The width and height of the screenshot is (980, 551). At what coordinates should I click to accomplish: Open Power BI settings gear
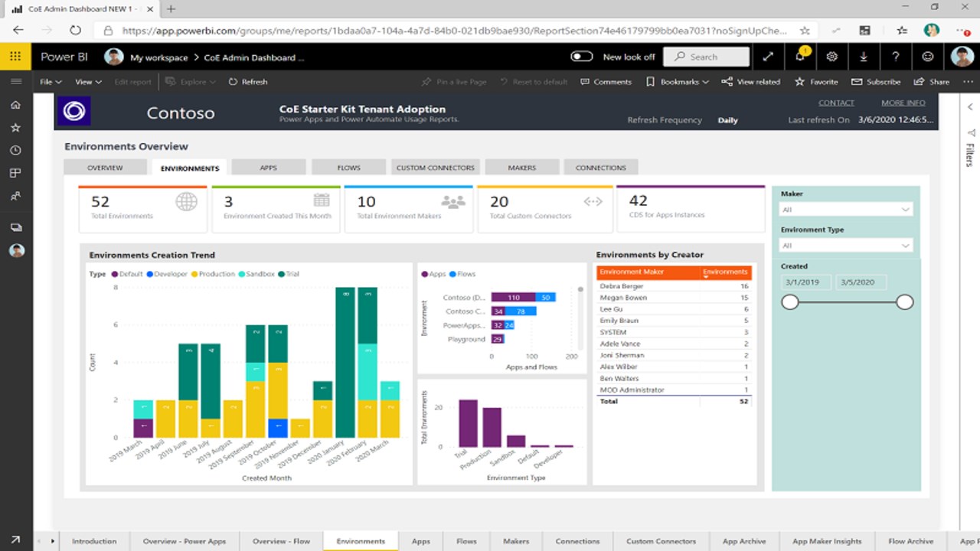point(832,57)
